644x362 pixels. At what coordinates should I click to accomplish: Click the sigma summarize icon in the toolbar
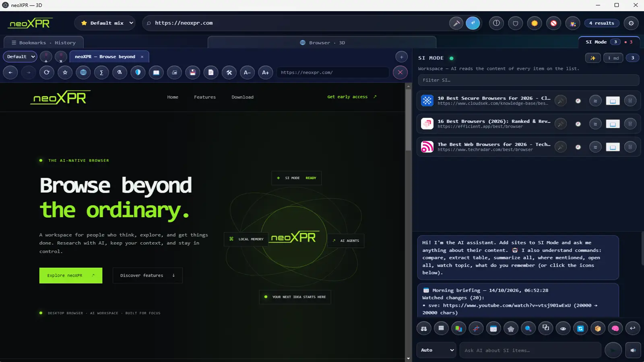(x=101, y=72)
